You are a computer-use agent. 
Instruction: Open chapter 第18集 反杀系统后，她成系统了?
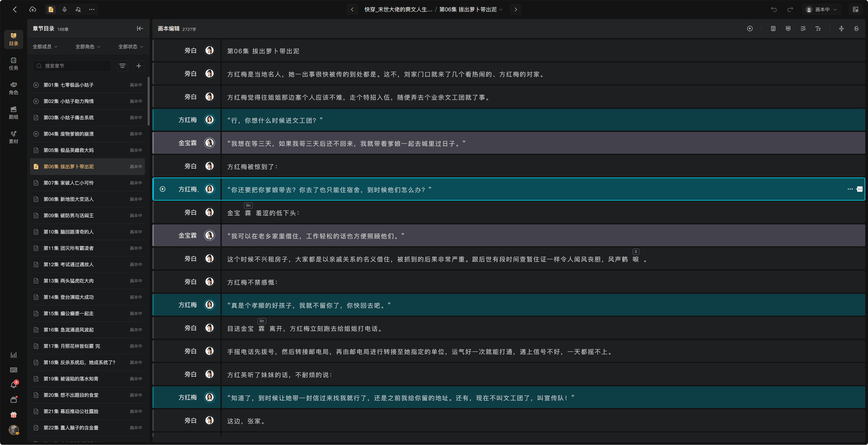pos(88,363)
